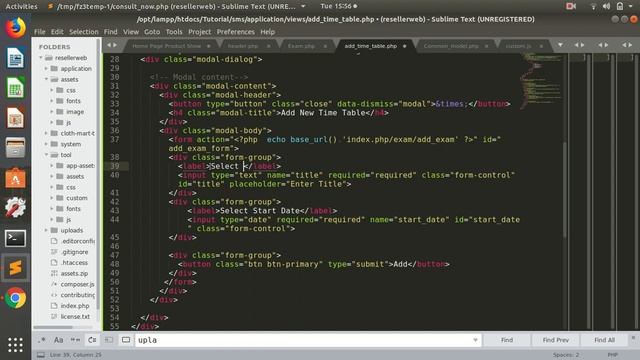This screenshot has width=640, height=360.
Task: Launch LibreOffice Impress from dock
Action: click(x=16, y=118)
